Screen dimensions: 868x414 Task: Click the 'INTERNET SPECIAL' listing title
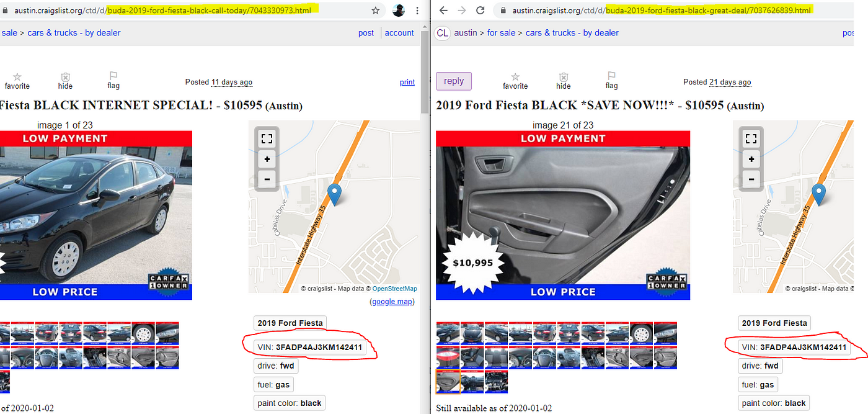coord(151,105)
